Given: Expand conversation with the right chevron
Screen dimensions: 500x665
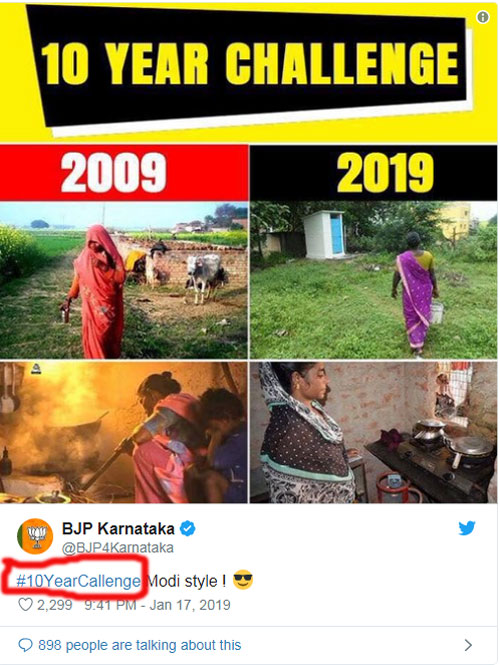Looking at the screenshot, I should click(x=468, y=645).
